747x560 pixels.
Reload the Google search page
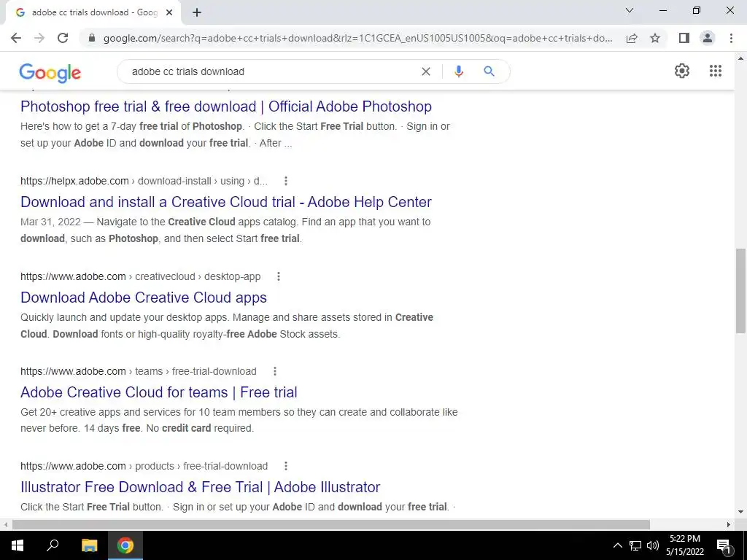(63, 38)
